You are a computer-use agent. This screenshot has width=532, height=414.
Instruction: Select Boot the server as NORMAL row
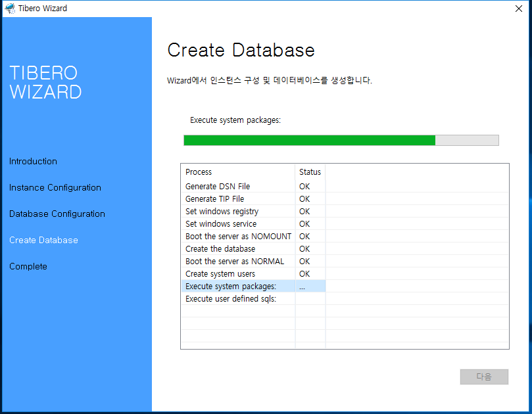click(x=345, y=262)
